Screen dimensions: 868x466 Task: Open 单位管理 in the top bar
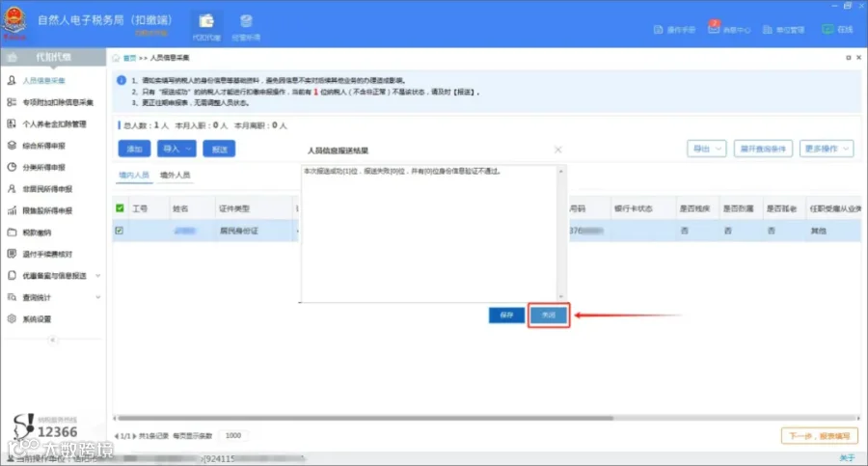pos(783,29)
